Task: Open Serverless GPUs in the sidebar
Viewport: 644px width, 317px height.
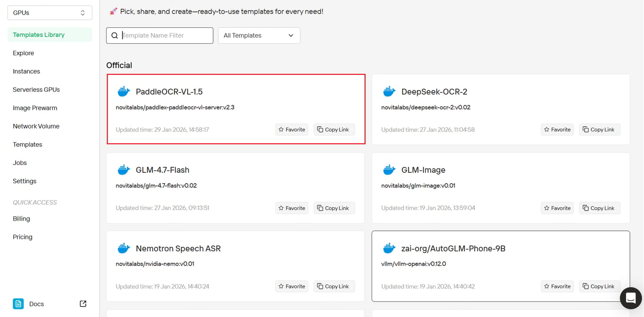Action: point(36,89)
